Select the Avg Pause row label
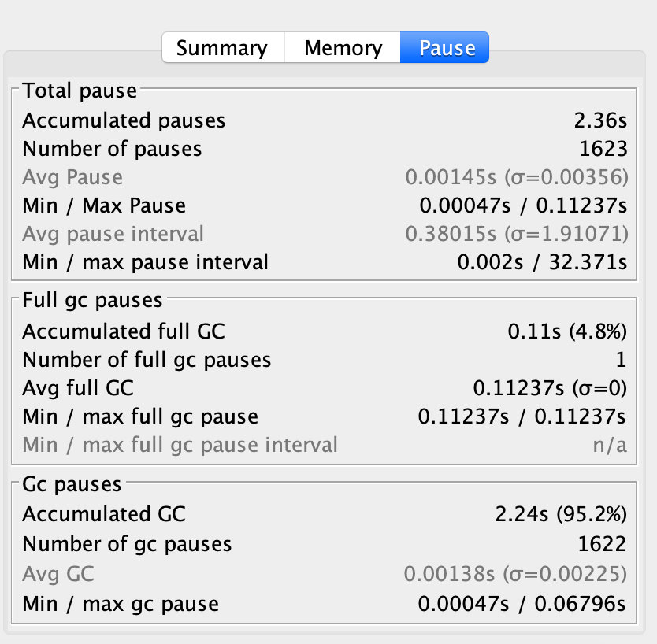 [x=72, y=177]
